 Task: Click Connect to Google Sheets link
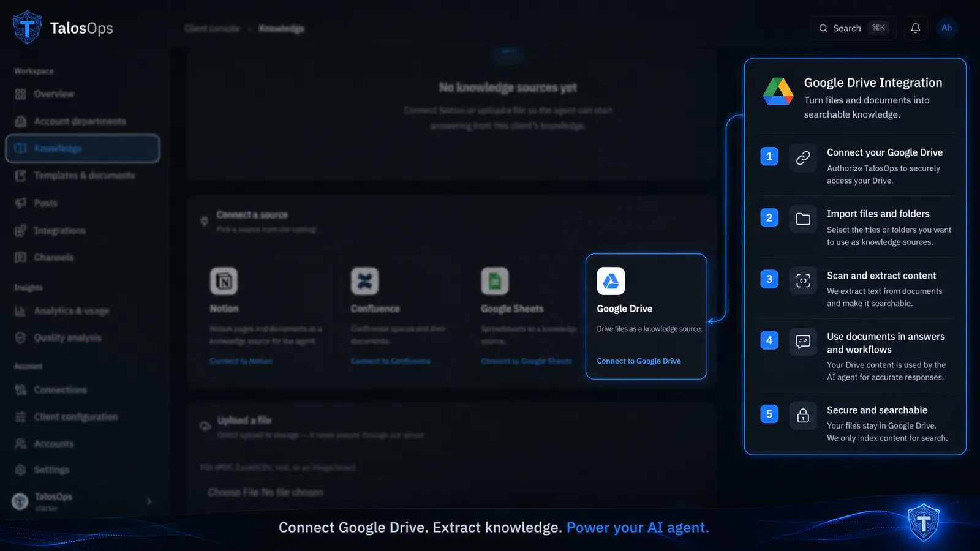pyautogui.click(x=526, y=361)
